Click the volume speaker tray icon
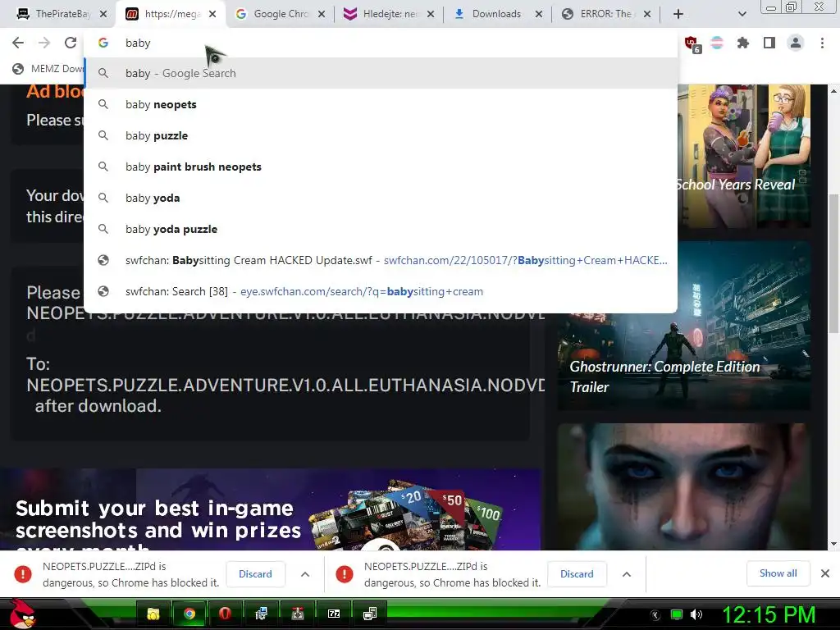 point(696,614)
